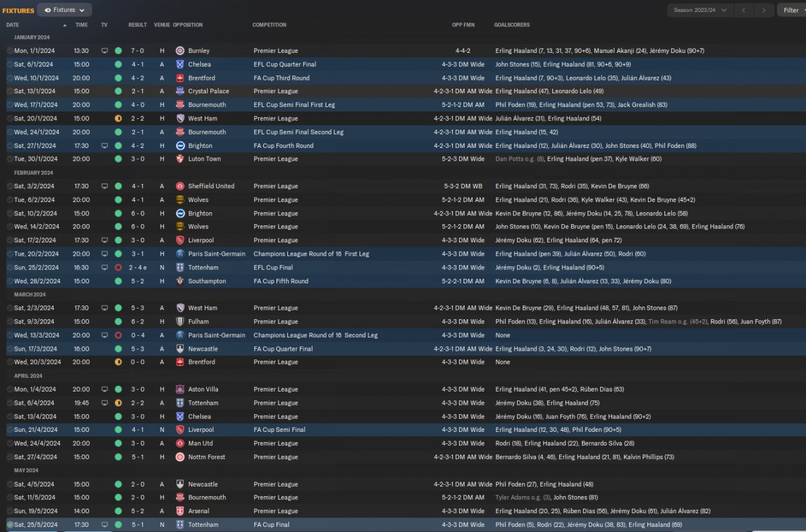
Task: Click the Sheffield United club badge
Action: (180, 186)
